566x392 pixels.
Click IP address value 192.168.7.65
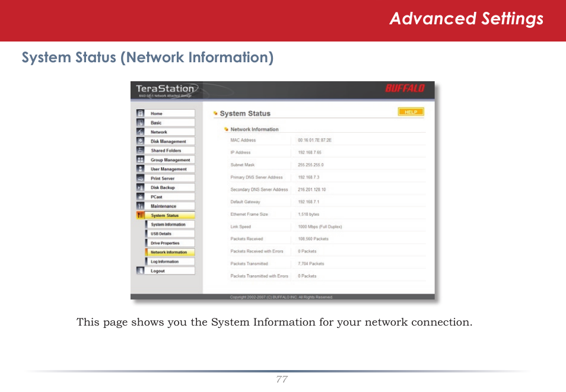tap(310, 152)
